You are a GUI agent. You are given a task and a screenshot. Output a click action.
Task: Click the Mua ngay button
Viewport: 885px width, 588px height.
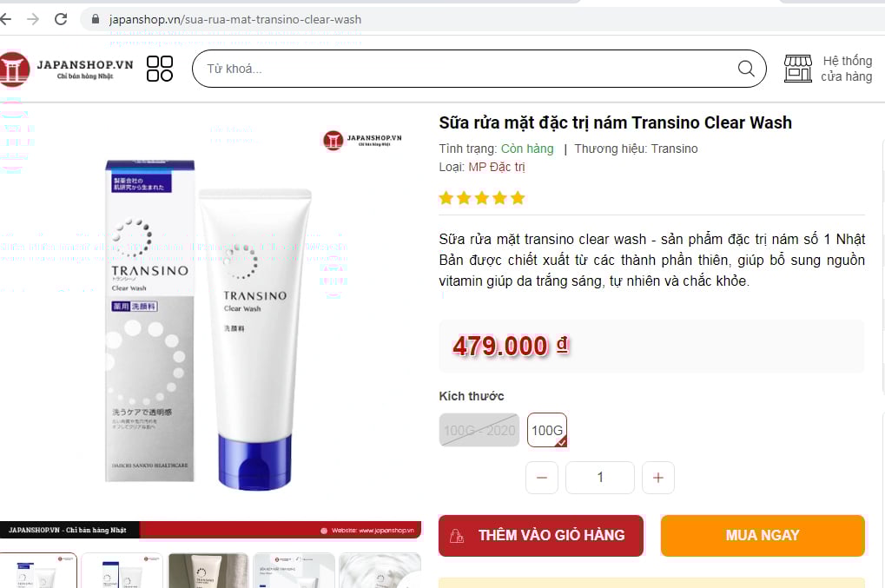[x=763, y=536]
